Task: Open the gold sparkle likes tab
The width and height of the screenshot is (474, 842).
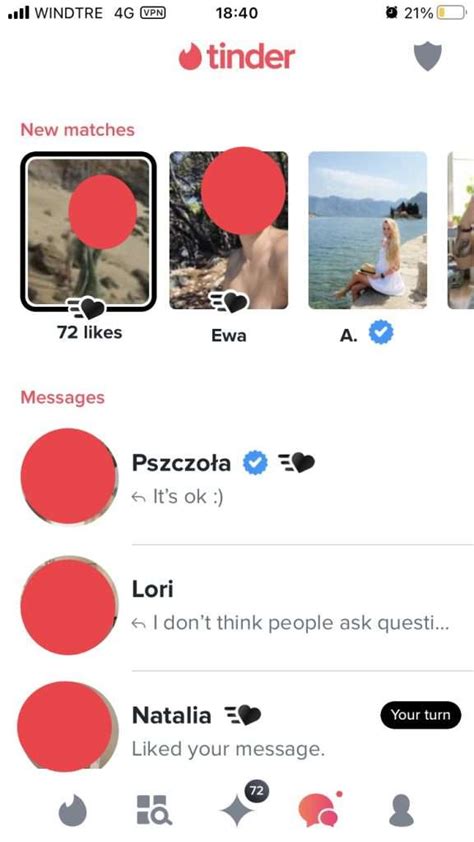Action: click(x=238, y=811)
